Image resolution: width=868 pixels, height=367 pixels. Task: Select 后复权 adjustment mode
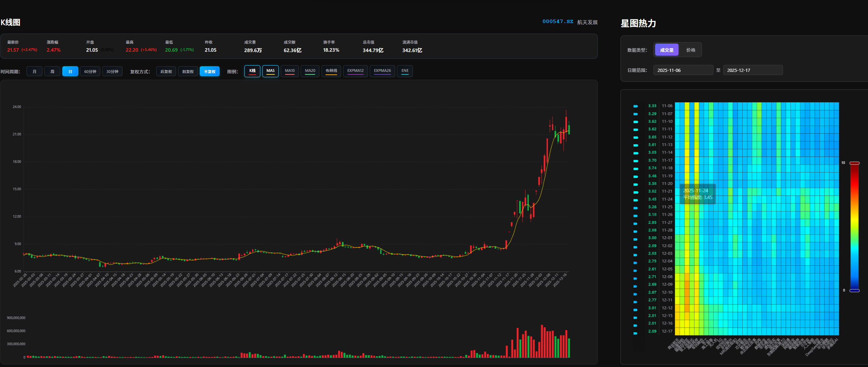pos(166,72)
